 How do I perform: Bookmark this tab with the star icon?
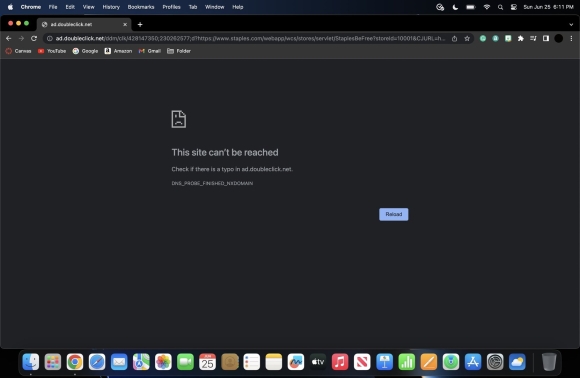pos(467,38)
